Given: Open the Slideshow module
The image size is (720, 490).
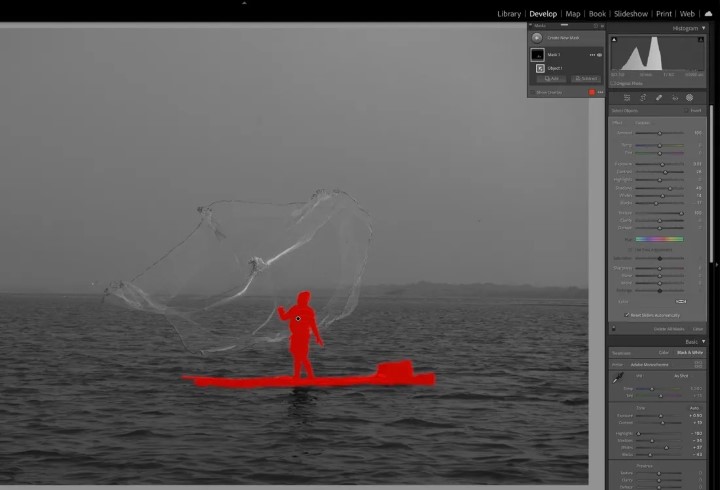Looking at the screenshot, I should (631, 14).
